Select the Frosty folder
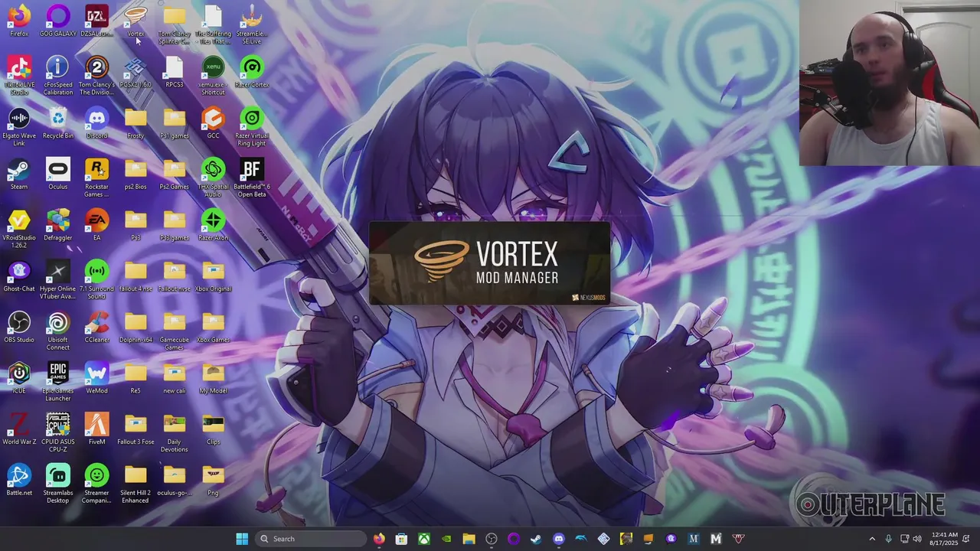The width and height of the screenshot is (980, 551). point(136,123)
